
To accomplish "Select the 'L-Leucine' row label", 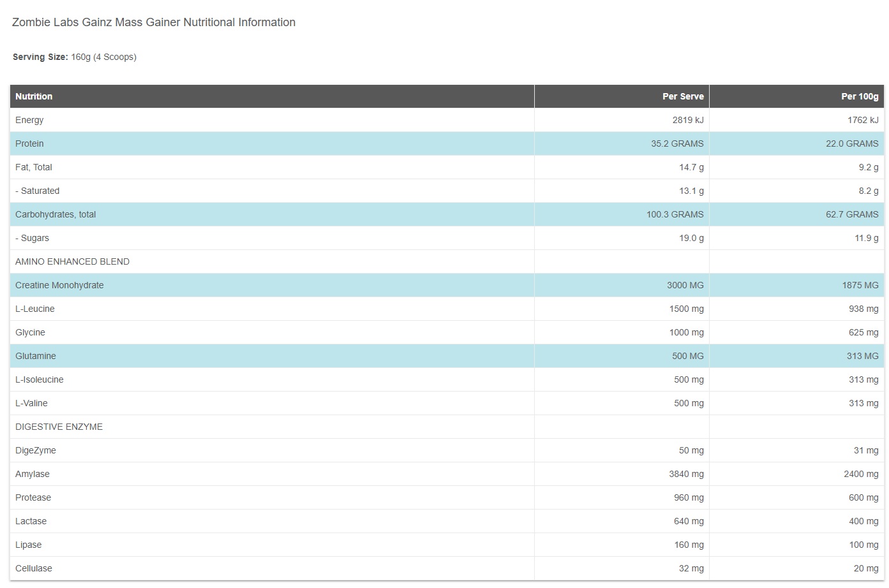I will (35, 309).
